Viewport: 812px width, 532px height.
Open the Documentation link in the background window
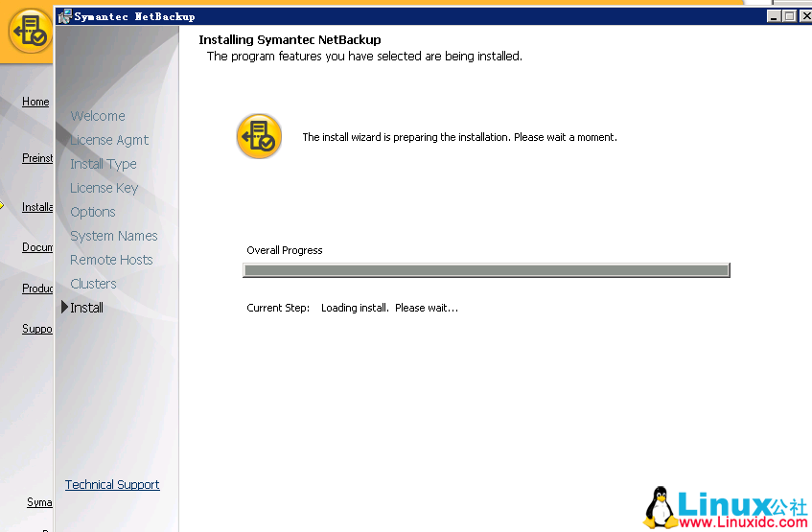coord(37,247)
